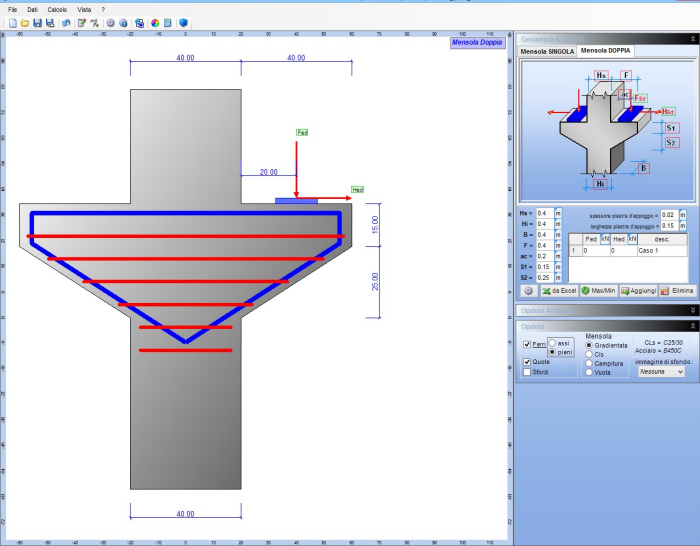Image resolution: width=700 pixels, height=546 pixels.
Task: Toggle the Quote checkbox
Action: pos(527,362)
